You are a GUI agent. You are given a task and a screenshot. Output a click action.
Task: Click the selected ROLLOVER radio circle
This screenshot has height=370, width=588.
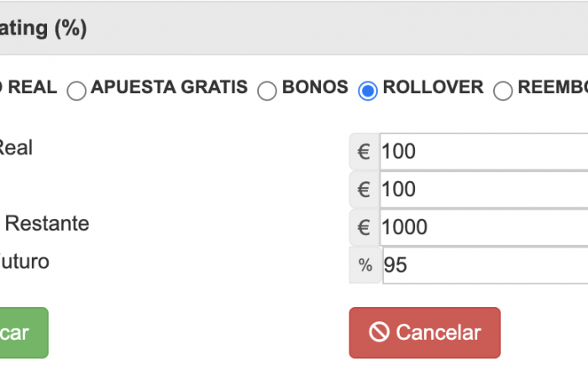(368, 91)
